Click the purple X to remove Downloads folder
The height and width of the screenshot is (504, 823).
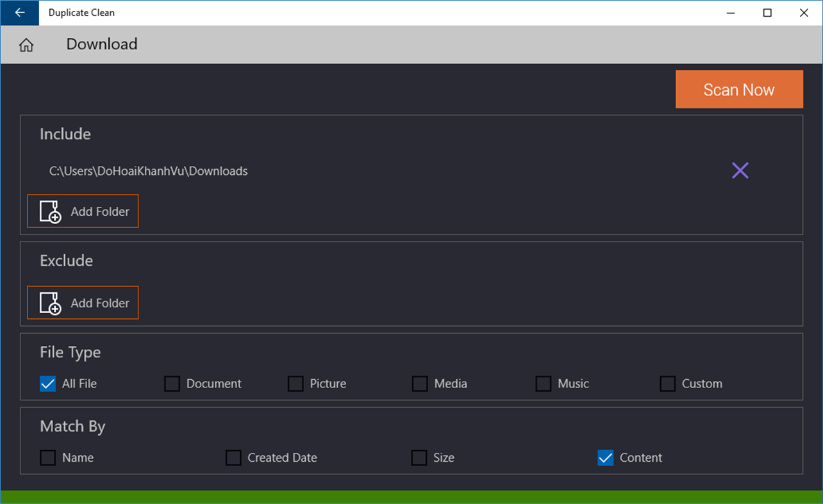coord(740,170)
